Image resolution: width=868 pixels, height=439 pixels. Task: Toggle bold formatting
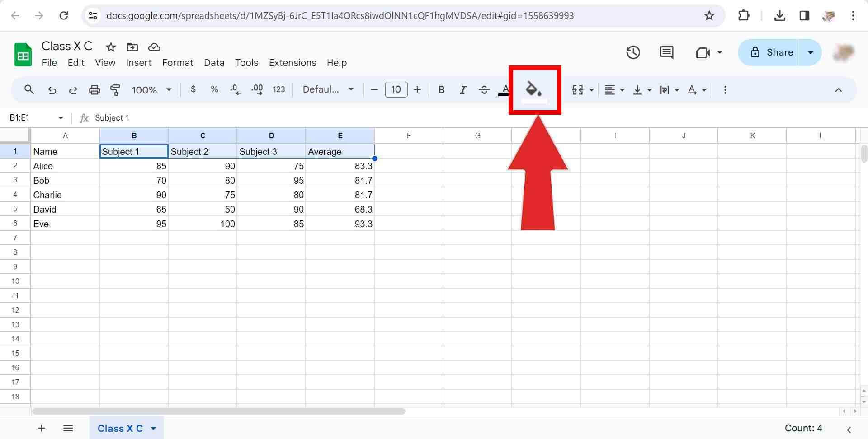[x=441, y=89]
